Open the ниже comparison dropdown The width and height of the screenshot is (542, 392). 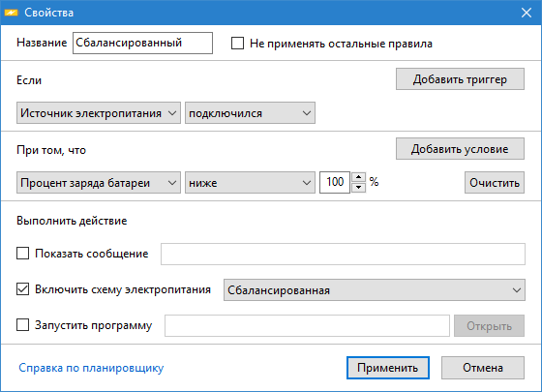pyautogui.click(x=250, y=183)
